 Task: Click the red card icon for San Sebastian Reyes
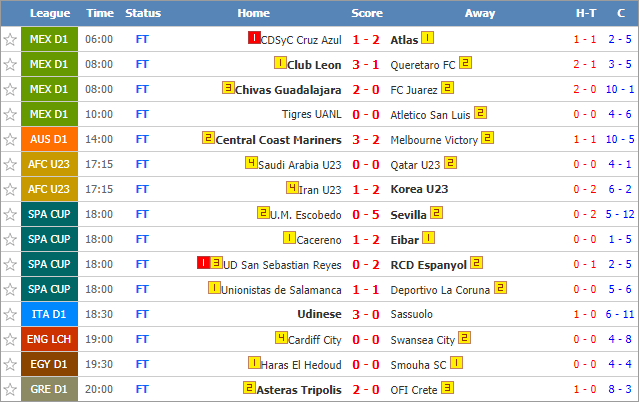(203, 263)
